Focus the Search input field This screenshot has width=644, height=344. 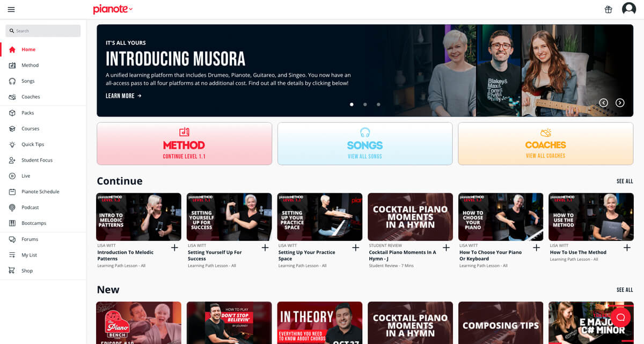[43, 31]
